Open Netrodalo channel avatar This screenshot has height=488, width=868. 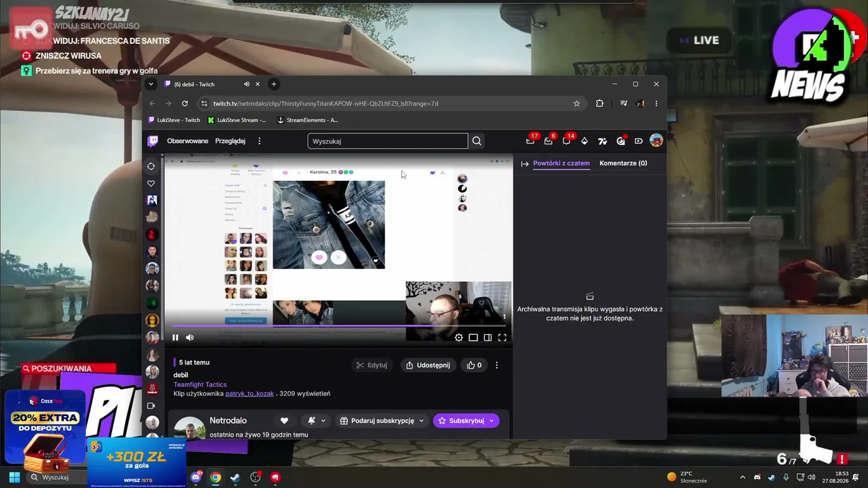click(189, 428)
